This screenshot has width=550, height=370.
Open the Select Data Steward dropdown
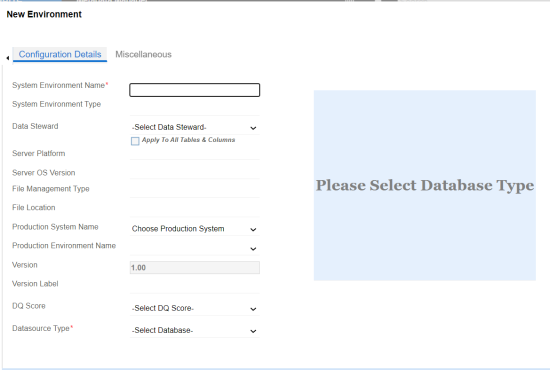[x=195, y=127]
